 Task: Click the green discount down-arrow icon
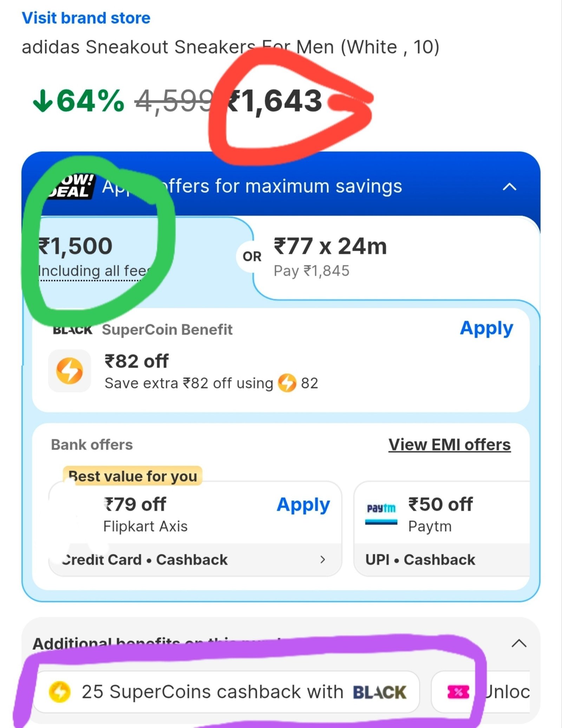point(43,101)
